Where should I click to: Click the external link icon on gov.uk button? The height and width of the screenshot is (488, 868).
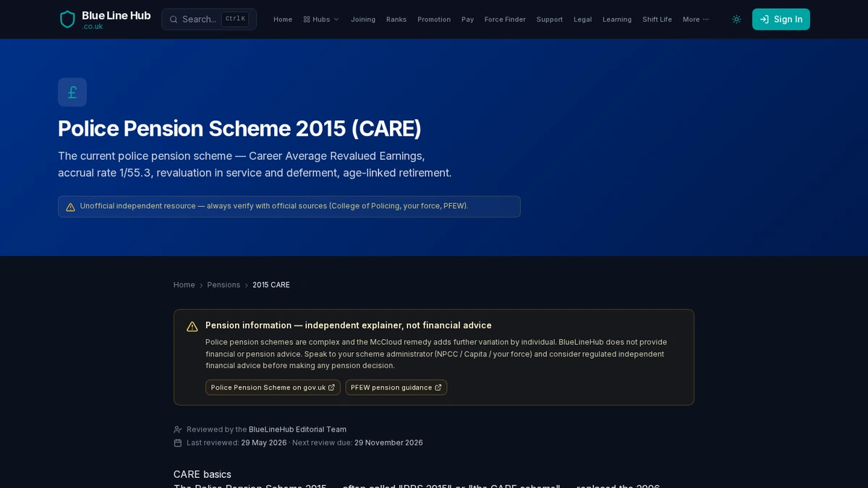tap(331, 388)
